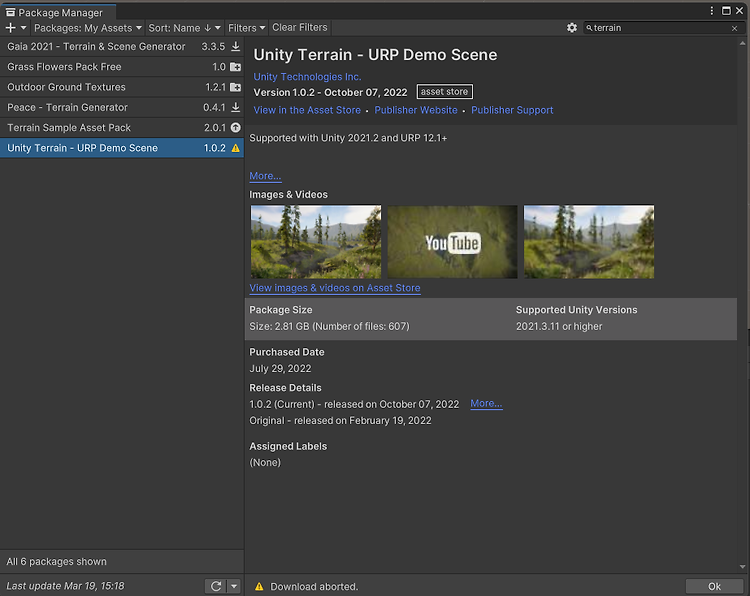Open first terrain forest thumbnail image
750x596 pixels.
316,242
